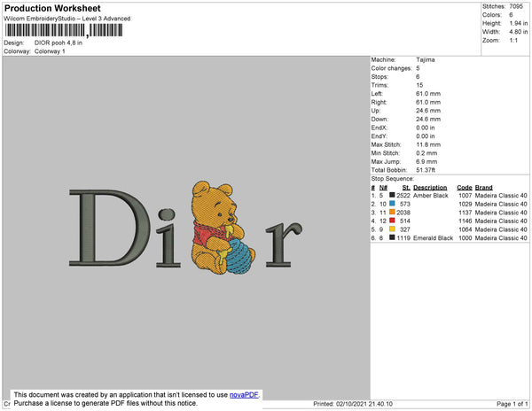Select thread code '1000'
532x411 pixels.
coord(465,238)
